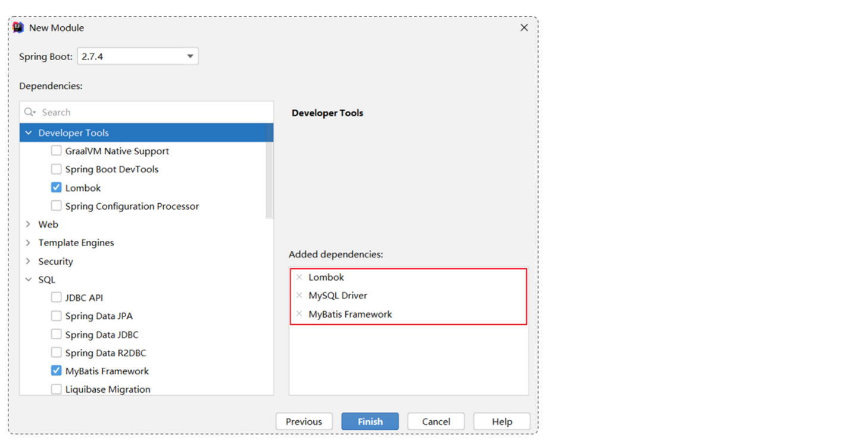Enable GraalVM Native Support checkbox
This screenshot has width=868, height=447.
[x=56, y=151]
